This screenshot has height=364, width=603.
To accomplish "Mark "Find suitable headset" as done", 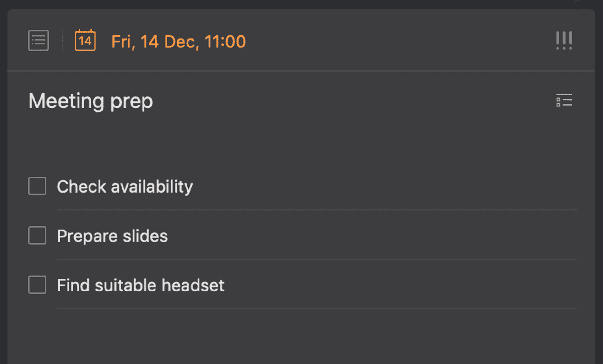I will 37,285.
